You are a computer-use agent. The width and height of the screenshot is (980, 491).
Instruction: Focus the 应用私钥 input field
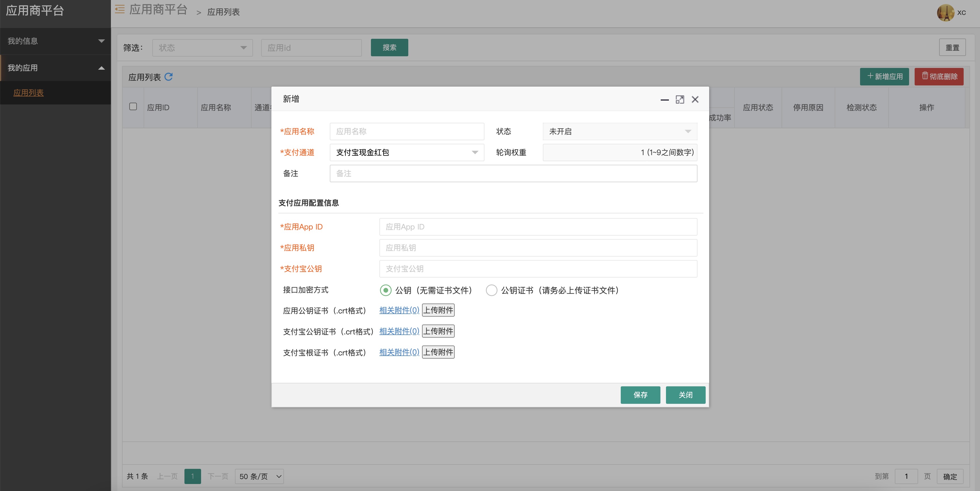(x=538, y=248)
